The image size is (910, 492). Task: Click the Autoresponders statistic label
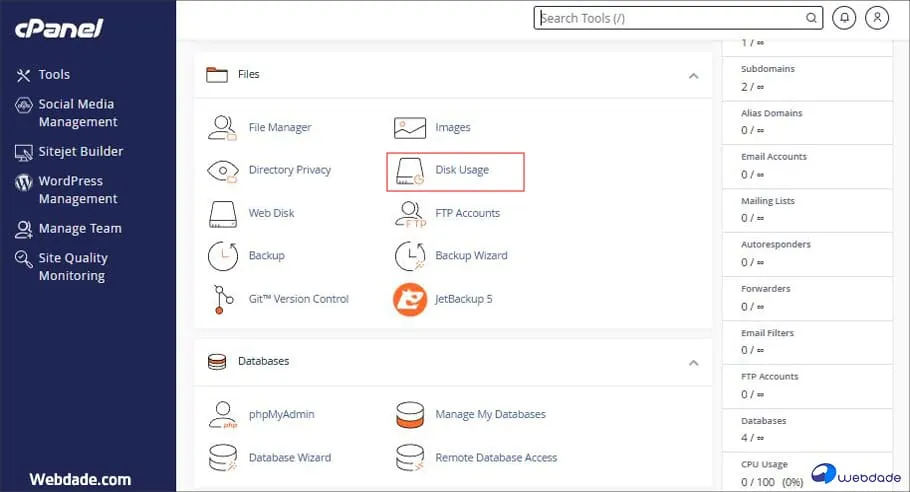click(775, 245)
